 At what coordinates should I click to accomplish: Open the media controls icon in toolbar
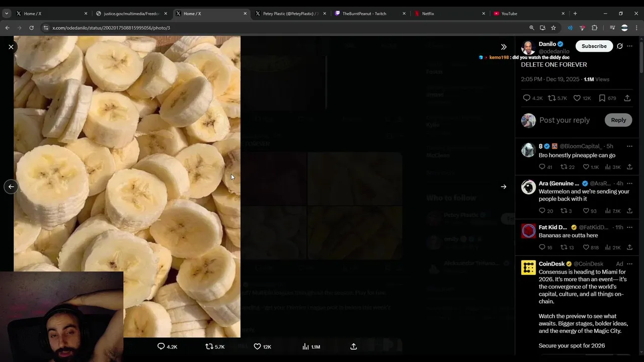[x=612, y=28]
